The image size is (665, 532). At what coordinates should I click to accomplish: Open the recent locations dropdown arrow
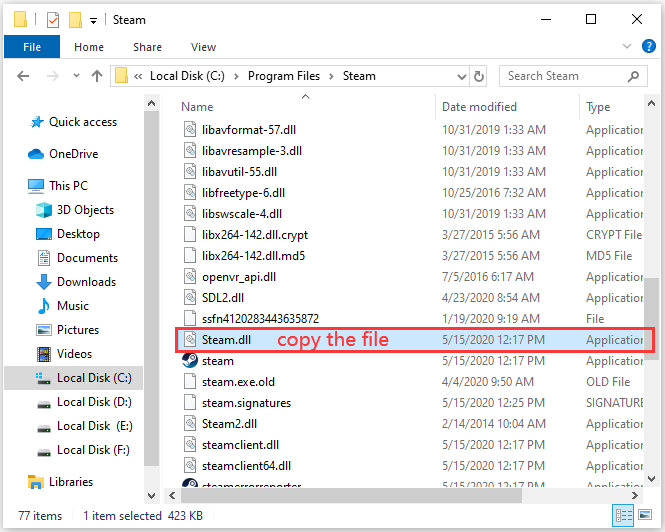coord(76,76)
